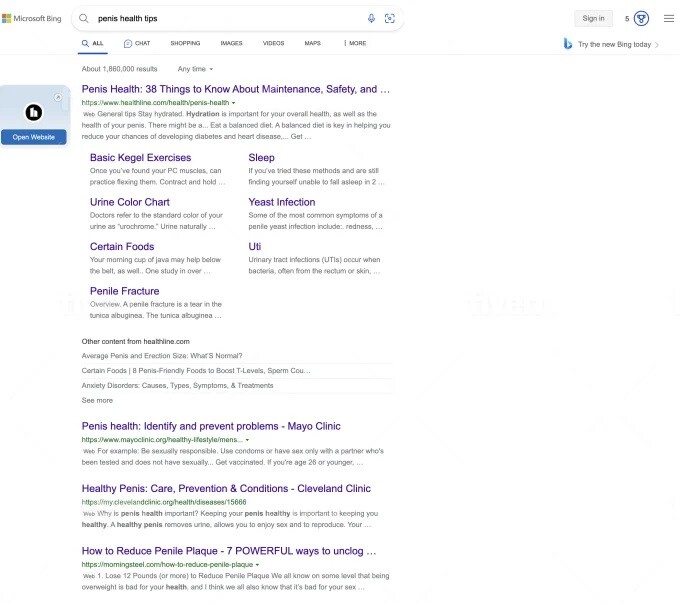Open the Mayo Clinic result title
Image resolution: width=680 pixels, height=604 pixels.
point(211,426)
